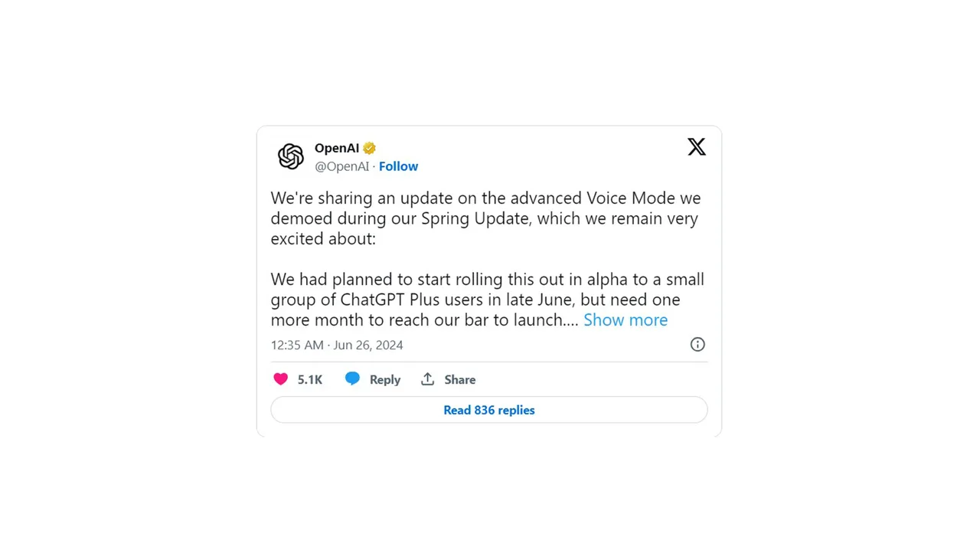Click the 12:35 AM Jun 26, 2024 timestamp
Image resolution: width=980 pixels, height=560 pixels.
pos(337,345)
